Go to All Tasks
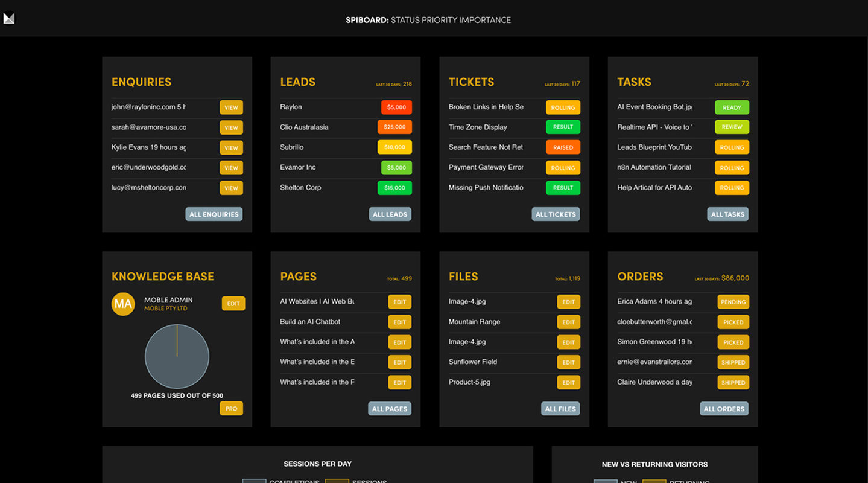 (727, 214)
